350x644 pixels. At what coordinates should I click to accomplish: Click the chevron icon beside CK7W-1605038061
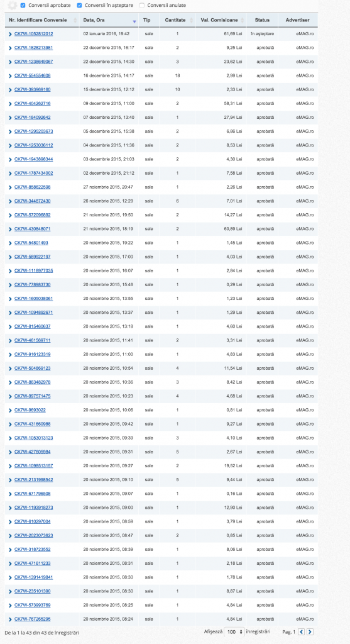click(10, 299)
